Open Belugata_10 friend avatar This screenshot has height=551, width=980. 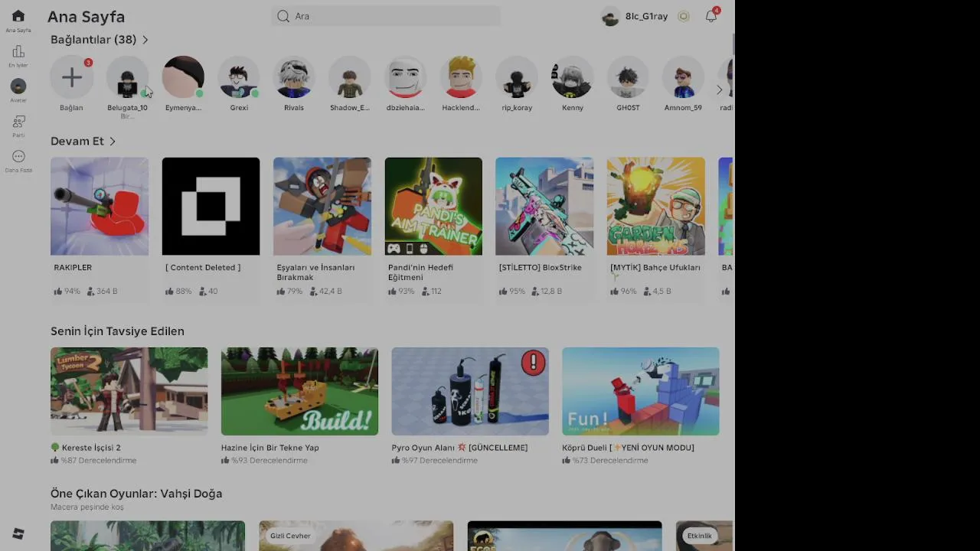[x=127, y=77]
